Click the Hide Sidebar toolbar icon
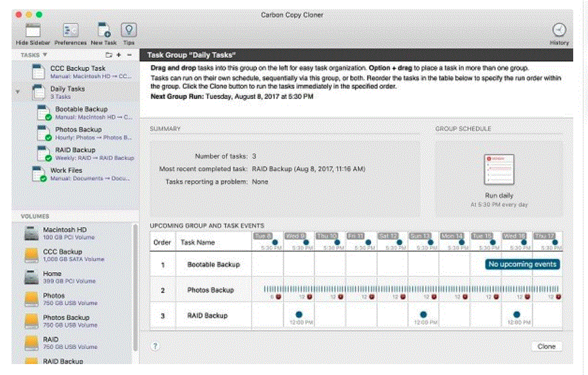 click(x=33, y=31)
